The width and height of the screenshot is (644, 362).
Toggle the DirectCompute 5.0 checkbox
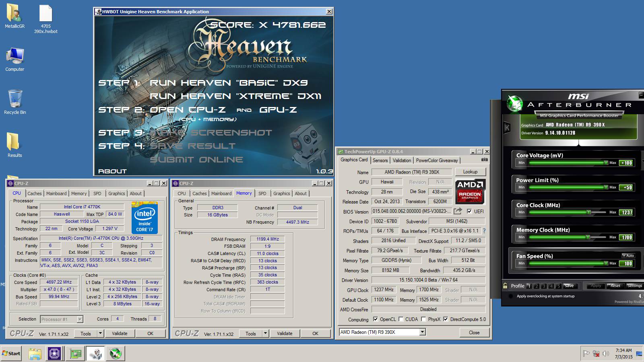pyautogui.click(x=446, y=319)
